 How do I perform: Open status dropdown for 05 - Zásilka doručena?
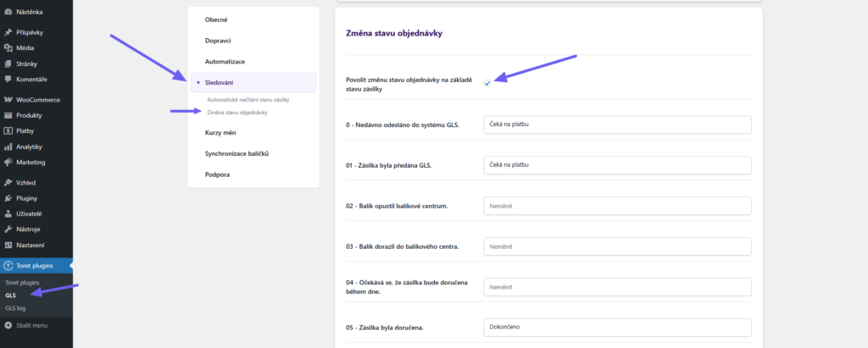(x=617, y=327)
